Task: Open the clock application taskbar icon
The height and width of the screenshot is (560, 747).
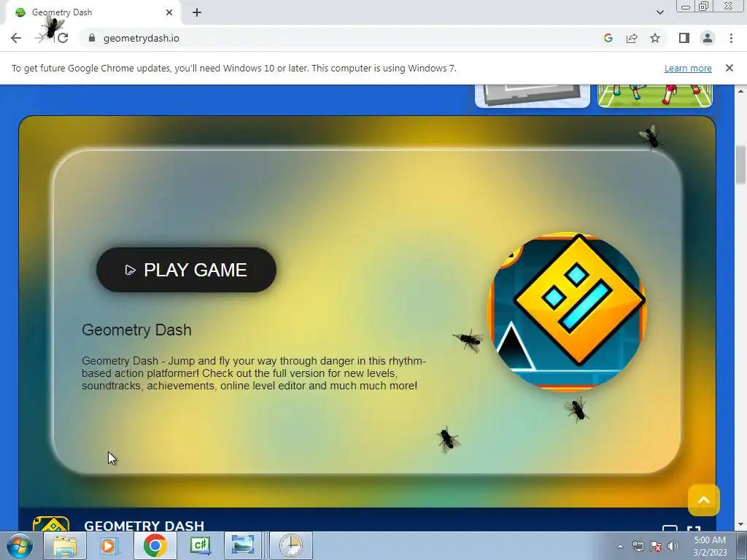Action: coord(291,545)
